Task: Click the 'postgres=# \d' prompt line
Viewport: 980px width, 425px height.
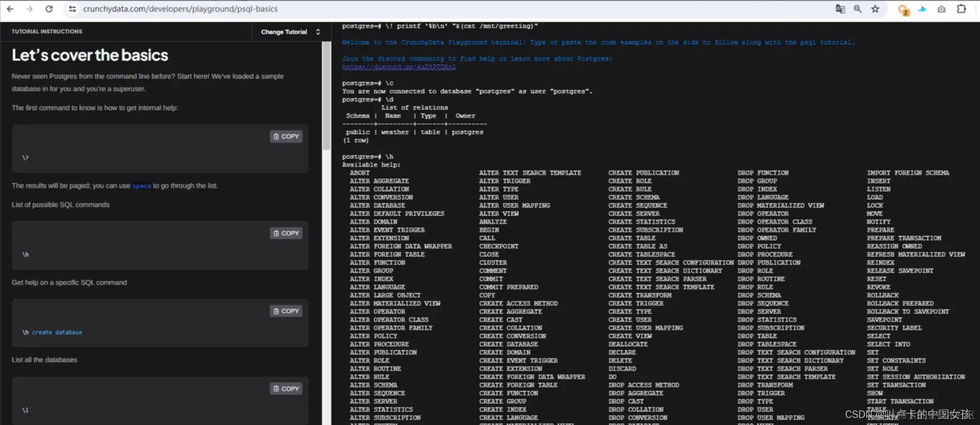Action: [x=367, y=99]
